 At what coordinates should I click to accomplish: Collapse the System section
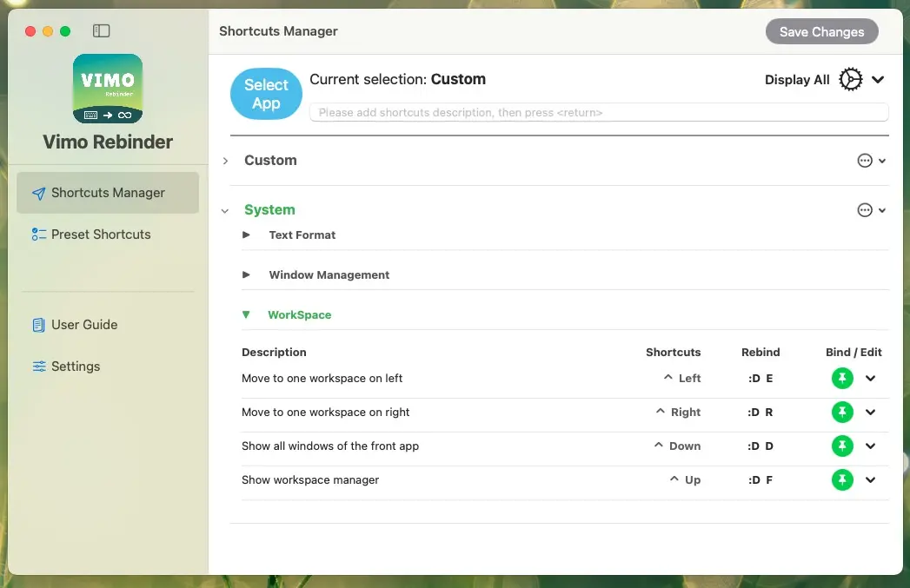coord(225,210)
